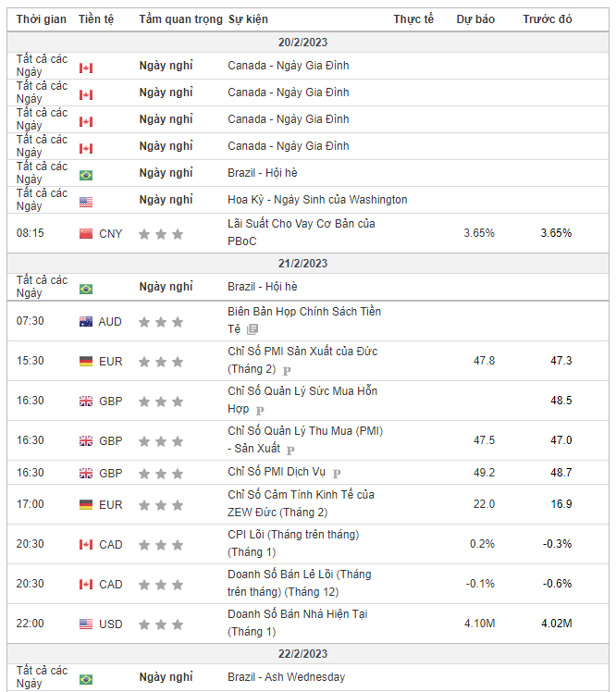Click the Germany flag in the 17:00 ZEW row
Screen dimensions: 616x692
pos(86,504)
